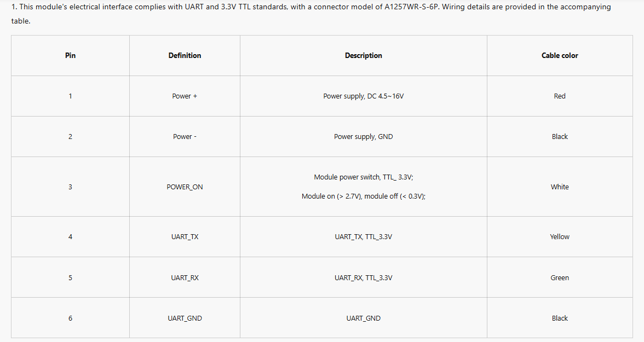Click the "Power supply, DC 4.5~16V" description

coord(363,96)
